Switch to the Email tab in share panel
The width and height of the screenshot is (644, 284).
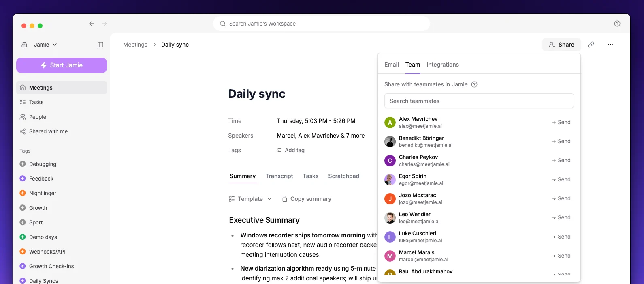[x=392, y=65]
